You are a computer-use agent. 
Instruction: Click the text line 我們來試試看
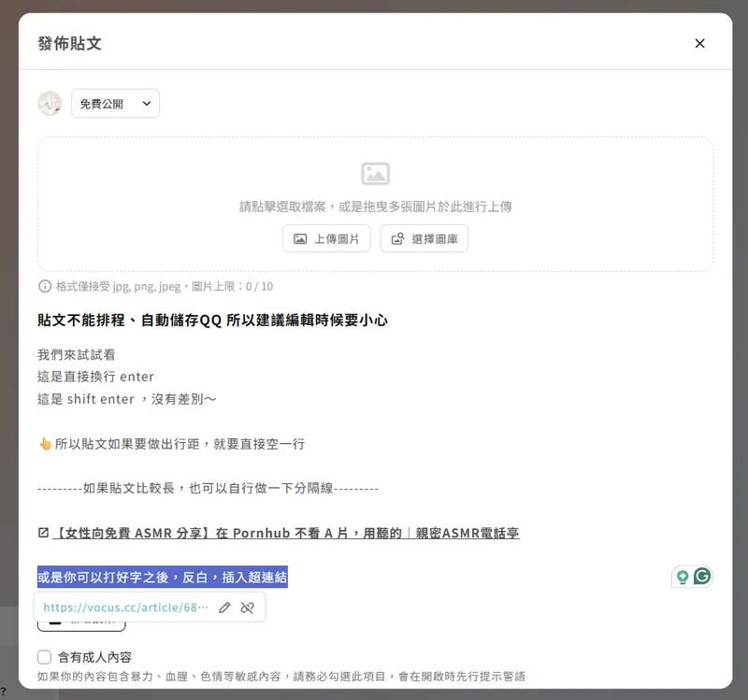pyautogui.click(x=77, y=355)
